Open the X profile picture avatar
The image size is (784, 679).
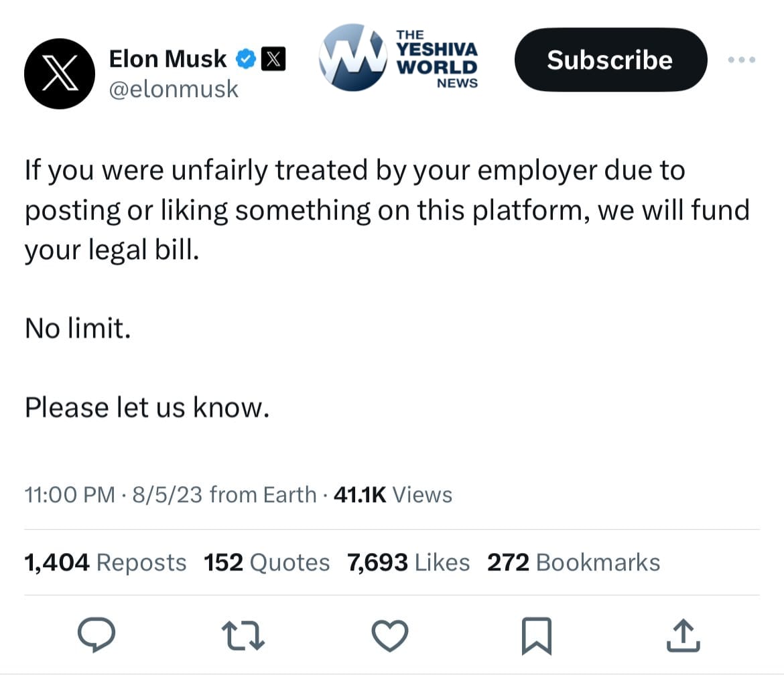click(60, 74)
